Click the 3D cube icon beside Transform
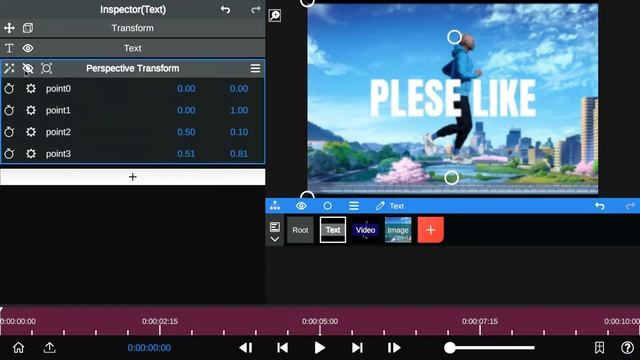640x360 pixels. coord(28,28)
